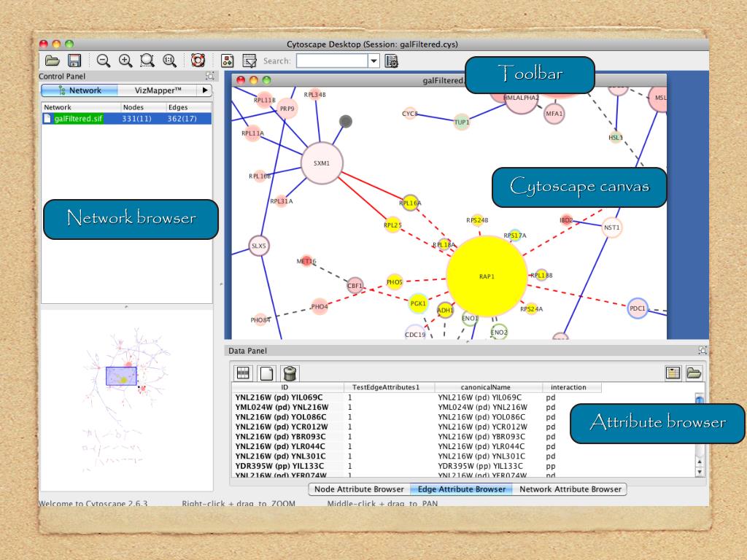The height and width of the screenshot is (560, 747).
Task: Save the session with the floppy disk icon
Action: 74,61
